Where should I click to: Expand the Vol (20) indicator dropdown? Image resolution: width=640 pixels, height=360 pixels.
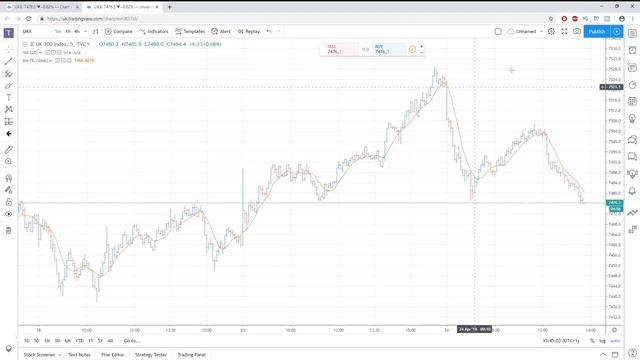40,53
